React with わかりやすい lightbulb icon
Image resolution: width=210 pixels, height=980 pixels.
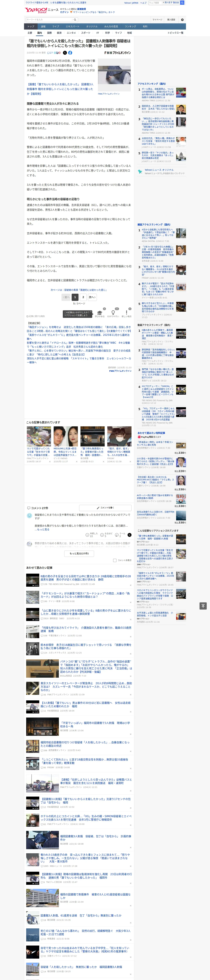pyautogui.click(x=113, y=313)
